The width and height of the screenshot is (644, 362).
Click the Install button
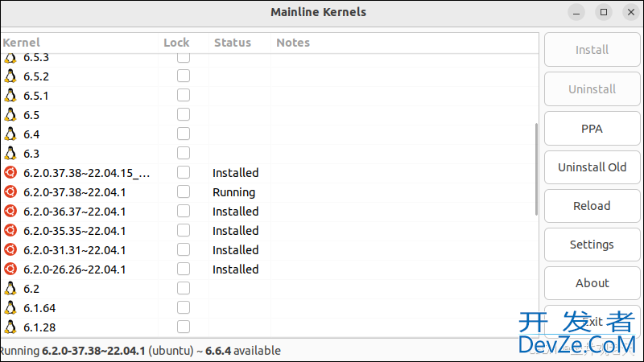click(592, 50)
